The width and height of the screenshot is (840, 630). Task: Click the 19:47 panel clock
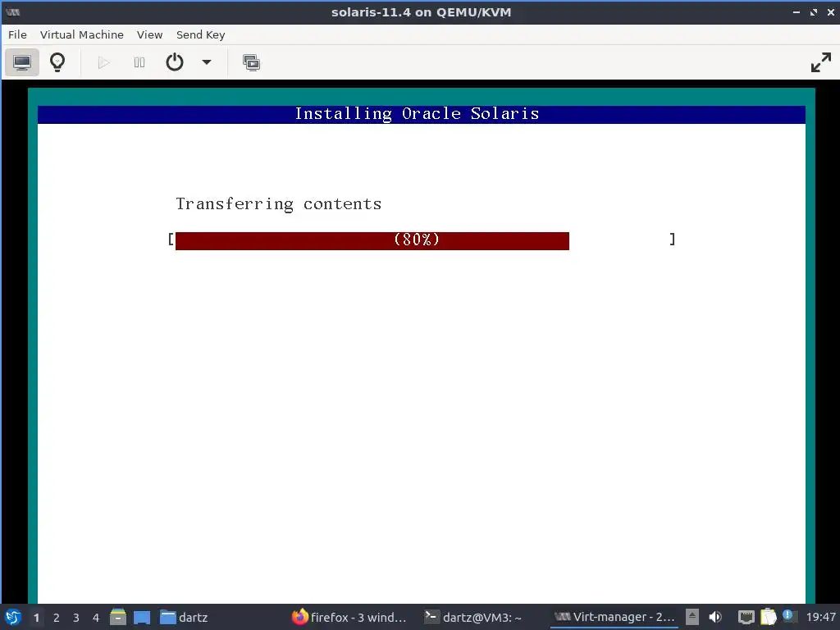point(820,618)
